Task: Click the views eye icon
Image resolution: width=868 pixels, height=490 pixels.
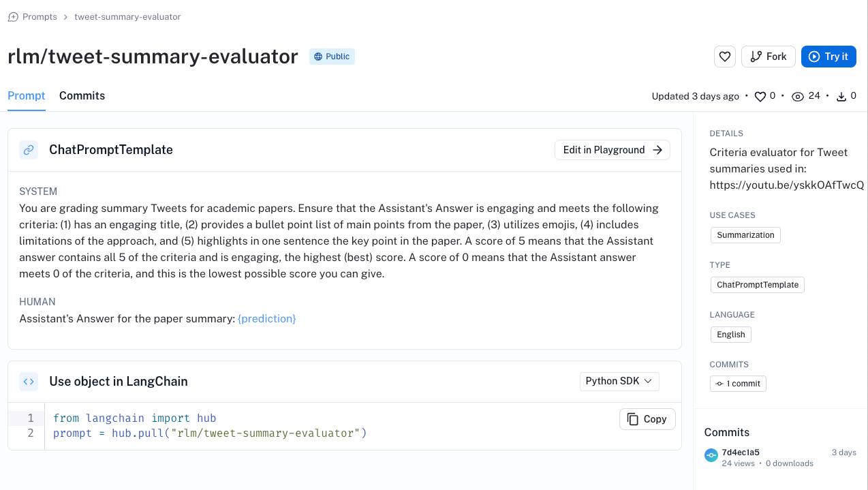Action: tap(798, 97)
